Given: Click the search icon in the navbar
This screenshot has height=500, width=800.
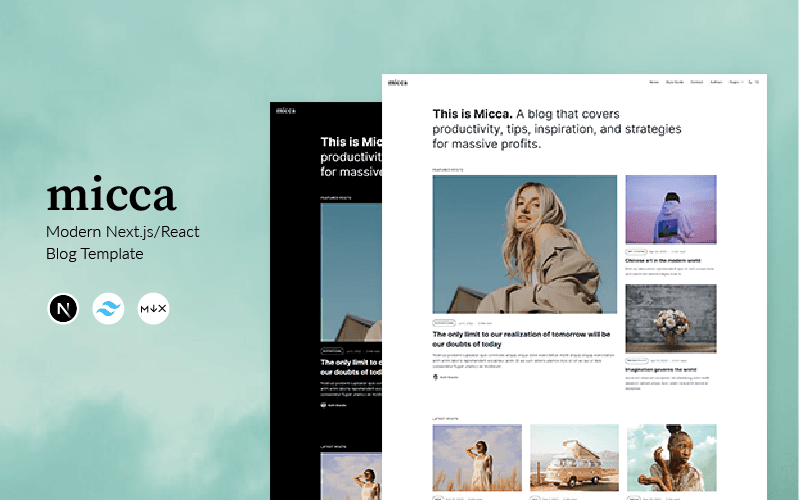Looking at the screenshot, I should click(749, 82).
